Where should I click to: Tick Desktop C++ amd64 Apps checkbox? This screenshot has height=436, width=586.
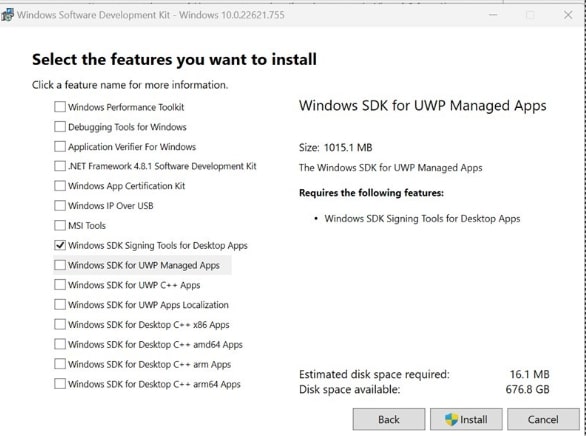[x=60, y=344]
